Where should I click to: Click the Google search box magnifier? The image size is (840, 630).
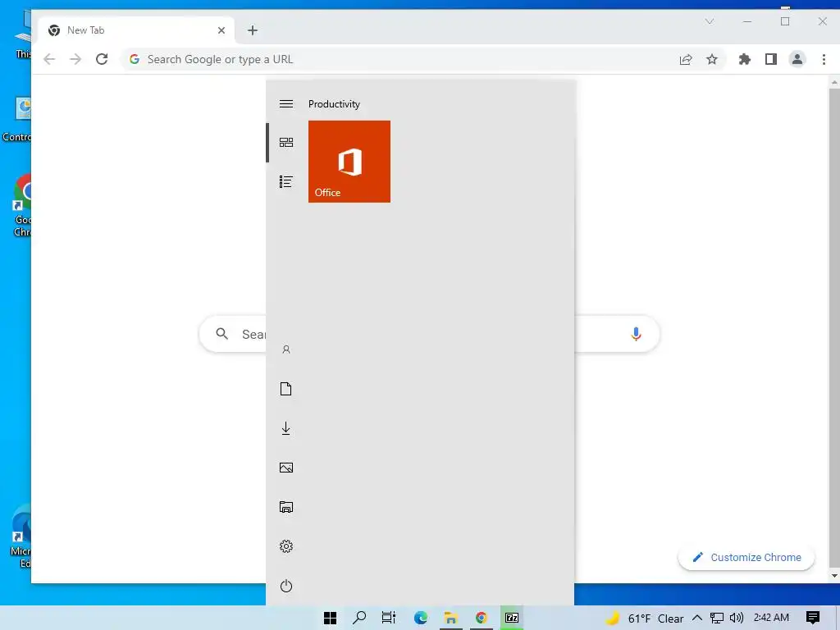point(221,334)
